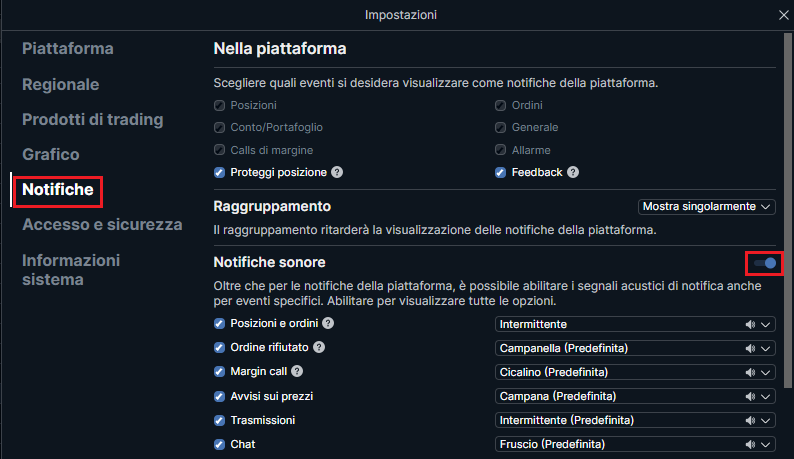Open Accesso e sicurezza settings

pyautogui.click(x=102, y=224)
